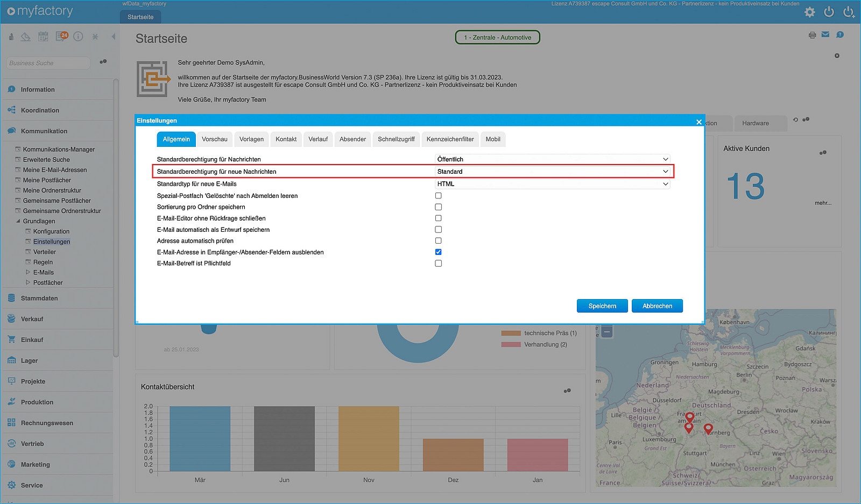The image size is (861, 504).
Task: Enable 'E-Mail-Betreff ist Pflichtfeld' checkbox
Action: pyautogui.click(x=438, y=264)
